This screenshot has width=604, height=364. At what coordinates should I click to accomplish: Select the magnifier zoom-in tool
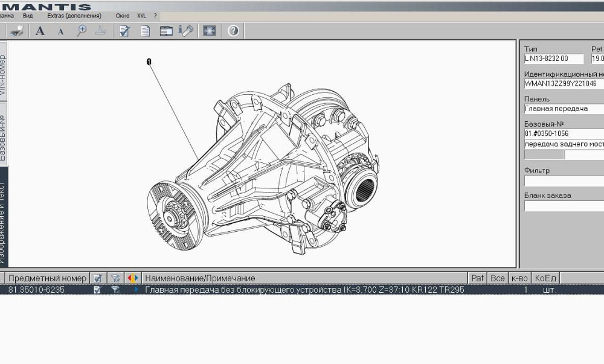[x=82, y=31]
